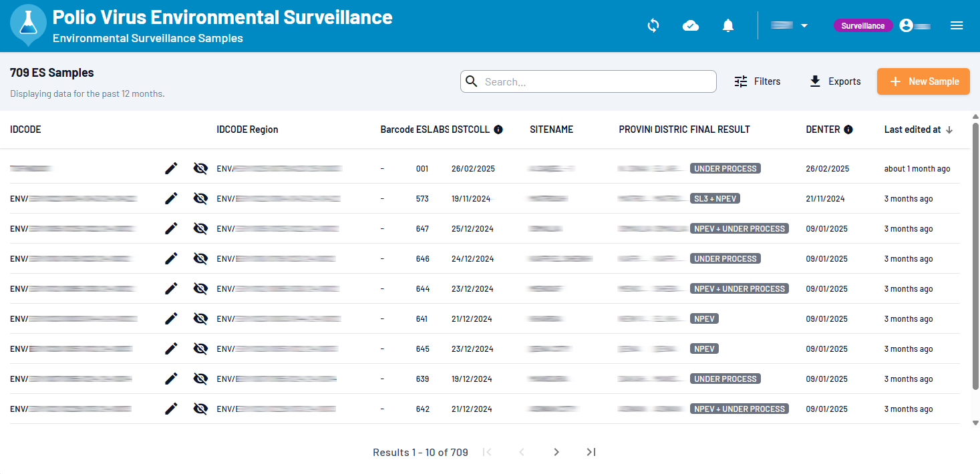
Task: Open the hamburger menu
Action: tap(957, 25)
